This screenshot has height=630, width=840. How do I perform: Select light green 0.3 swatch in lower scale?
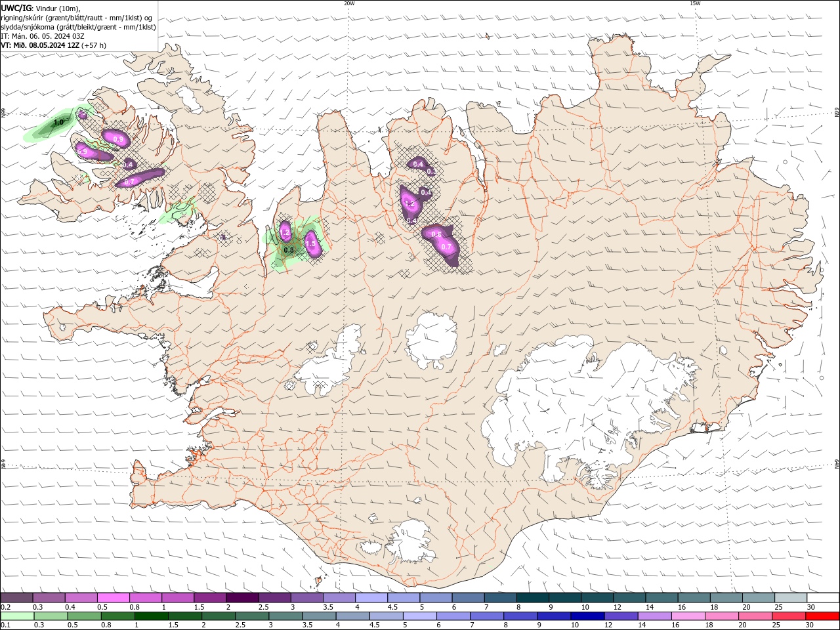pyautogui.click(x=51, y=616)
